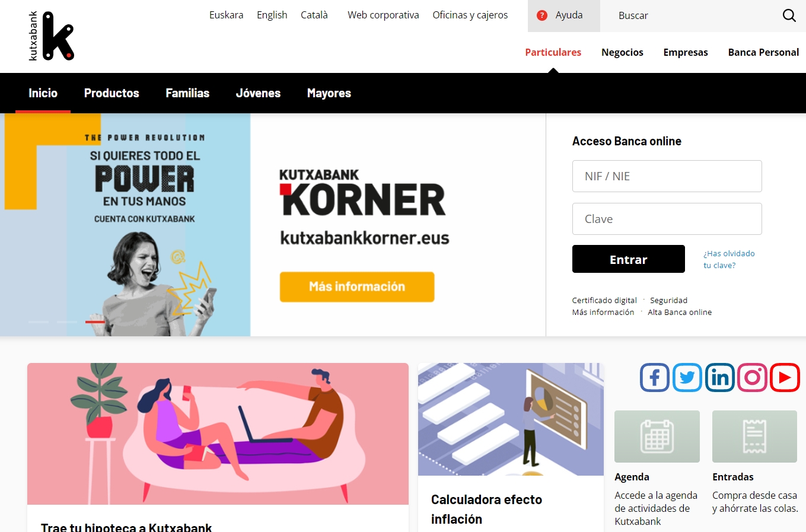Click the Kutxabank logo
Screen dimensions: 806x532
(x=51, y=36)
